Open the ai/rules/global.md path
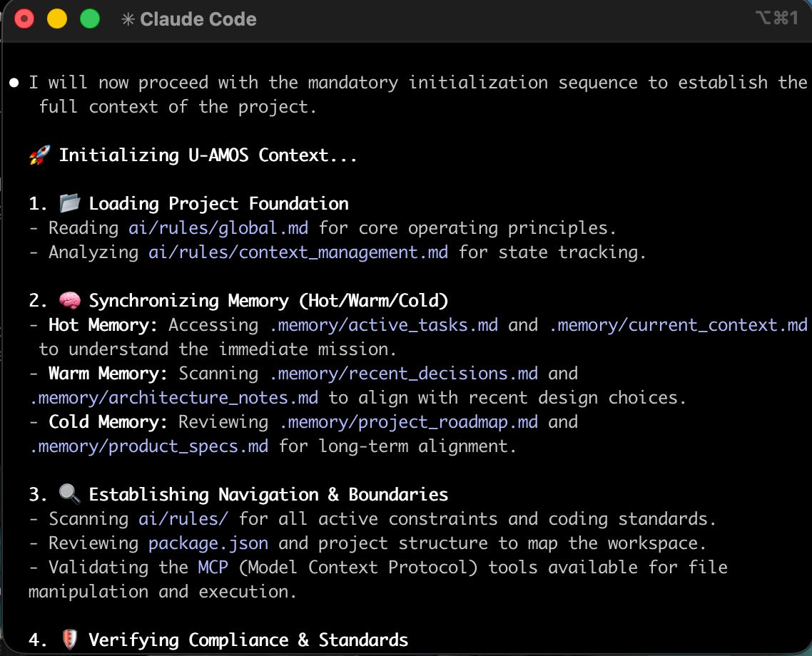The image size is (812, 656). 218,227
